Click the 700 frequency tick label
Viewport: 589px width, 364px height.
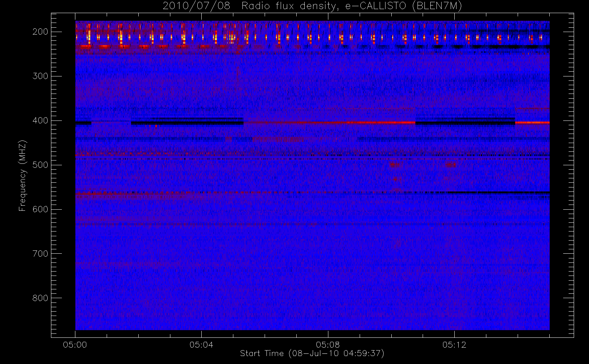pos(40,254)
